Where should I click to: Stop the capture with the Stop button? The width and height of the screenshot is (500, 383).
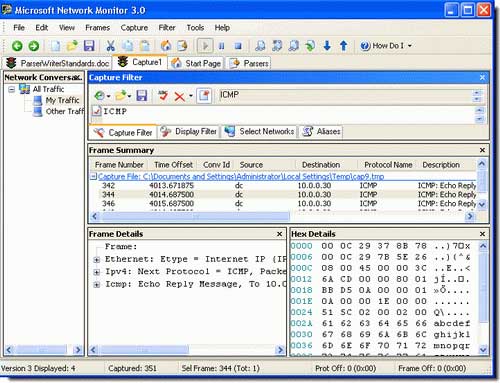pyautogui.click(x=238, y=46)
